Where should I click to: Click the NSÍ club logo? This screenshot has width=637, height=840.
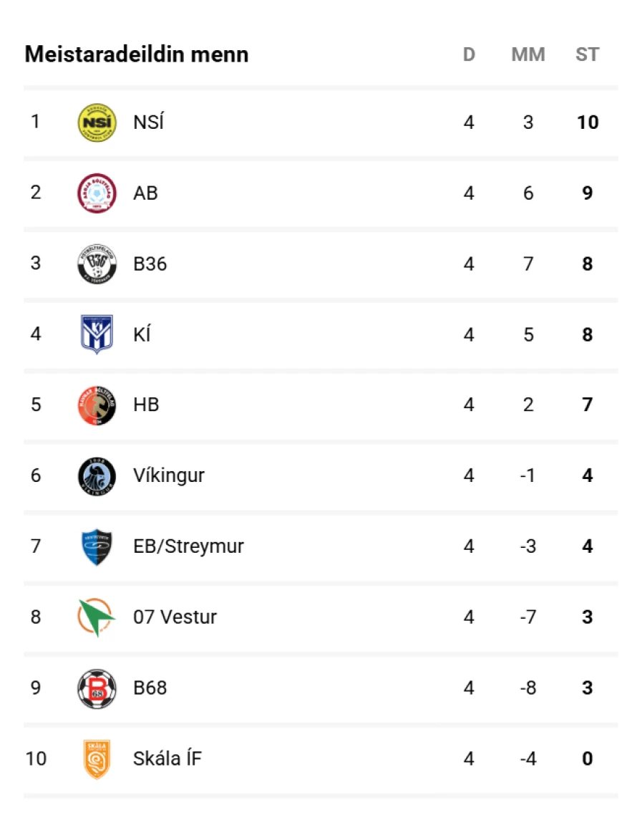[97, 122]
